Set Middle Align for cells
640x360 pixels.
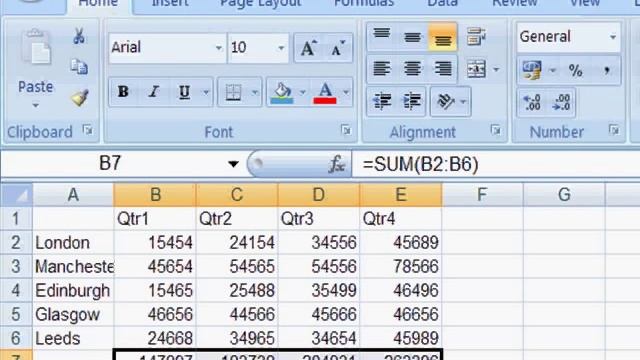tap(412, 37)
